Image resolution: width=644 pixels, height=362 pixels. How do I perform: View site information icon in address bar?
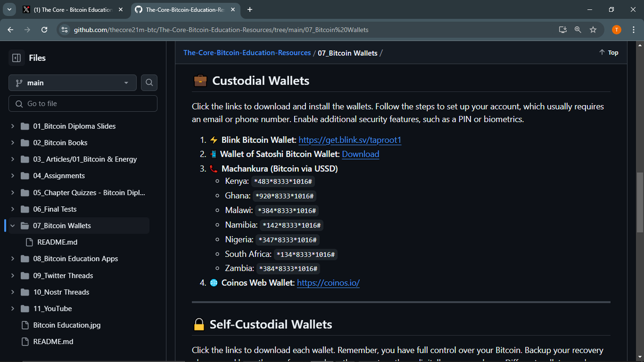(x=64, y=29)
